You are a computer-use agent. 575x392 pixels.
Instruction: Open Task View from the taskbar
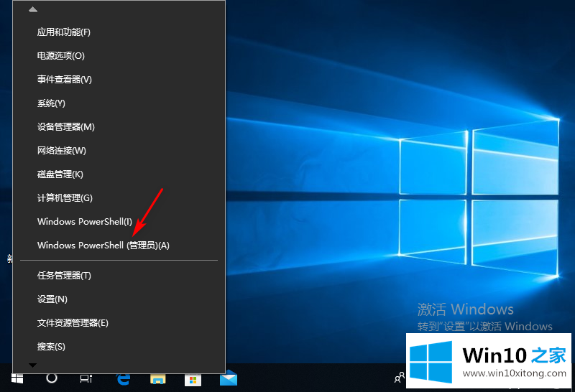click(x=86, y=378)
